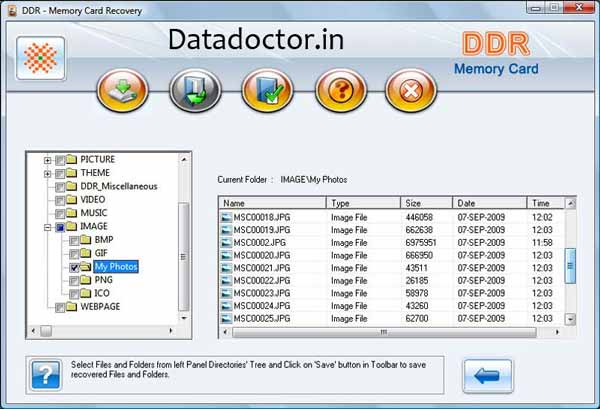Viewport: 600px width, 409px height.
Task: Click the THEME folder icon in tree
Action: coord(71,173)
